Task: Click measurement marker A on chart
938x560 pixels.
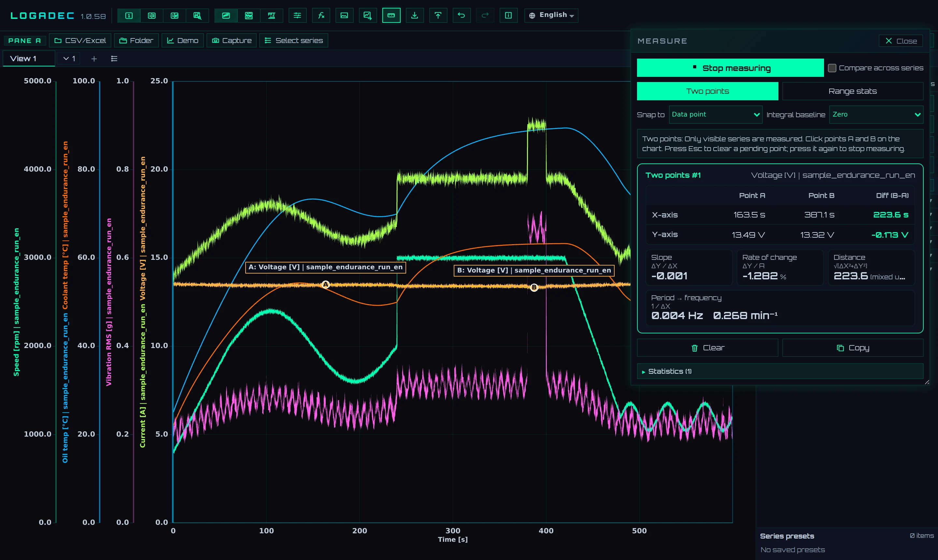Action: click(325, 285)
